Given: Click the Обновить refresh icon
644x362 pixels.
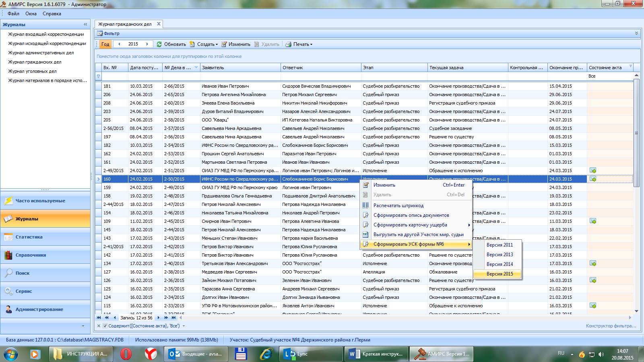Looking at the screenshot, I should pyautogui.click(x=159, y=44).
